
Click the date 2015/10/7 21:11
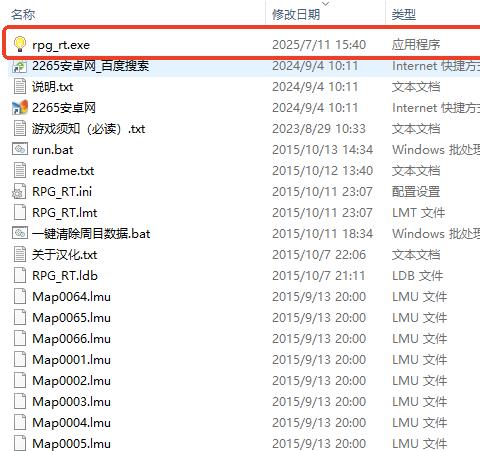click(x=318, y=276)
